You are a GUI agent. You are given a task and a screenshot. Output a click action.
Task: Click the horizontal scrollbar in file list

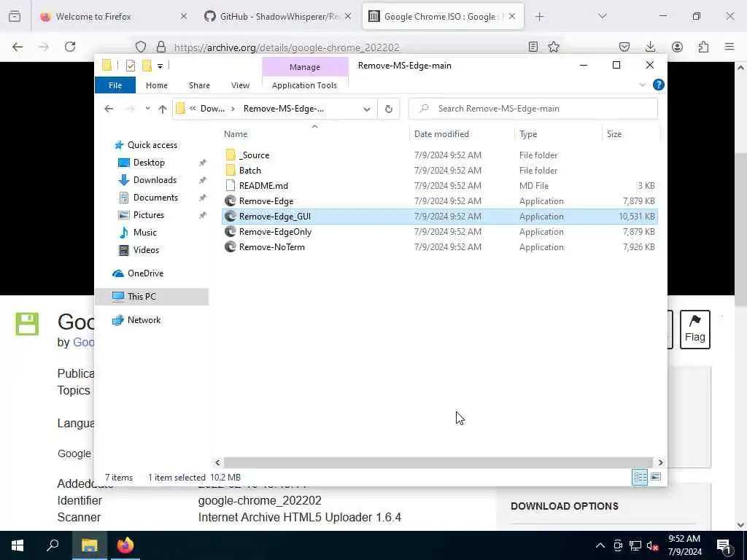pyautogui.click(x=438, y=462)
